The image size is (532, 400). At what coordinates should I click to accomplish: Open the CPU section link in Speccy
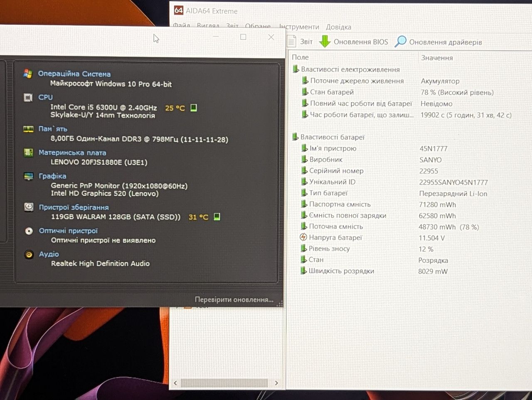(45, 97)
